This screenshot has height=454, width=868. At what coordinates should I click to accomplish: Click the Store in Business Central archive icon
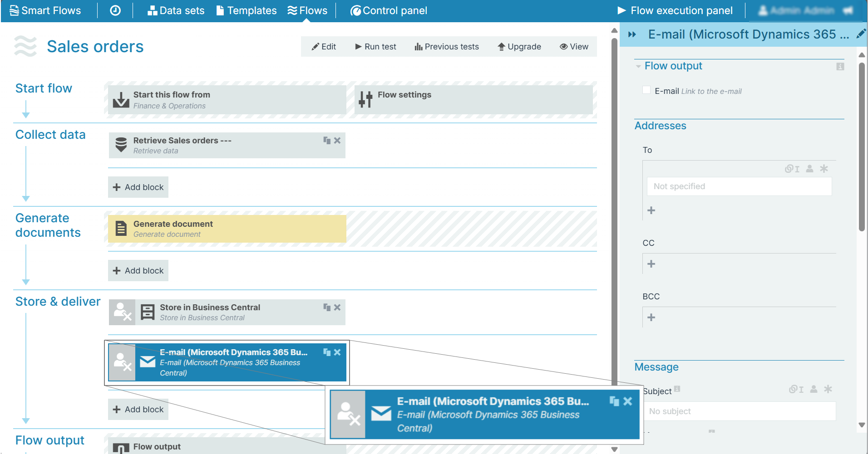(x=148, y=312)
